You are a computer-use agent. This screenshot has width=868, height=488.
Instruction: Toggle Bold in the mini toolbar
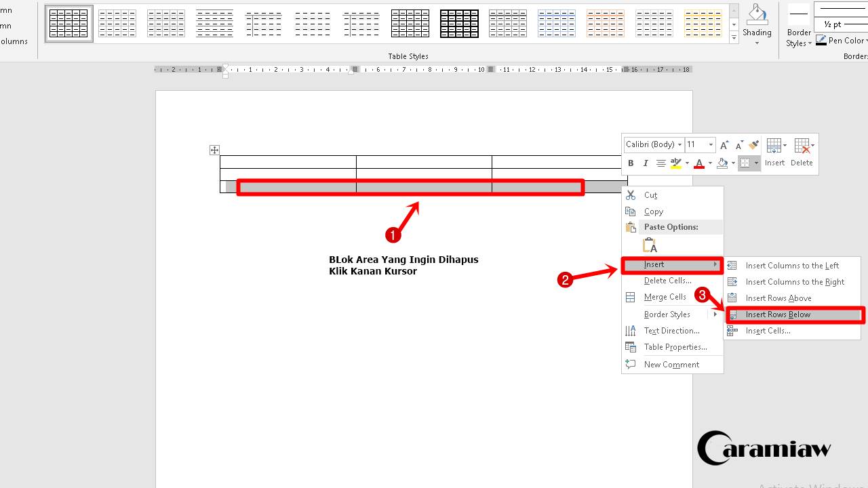(x=631, y=163)
